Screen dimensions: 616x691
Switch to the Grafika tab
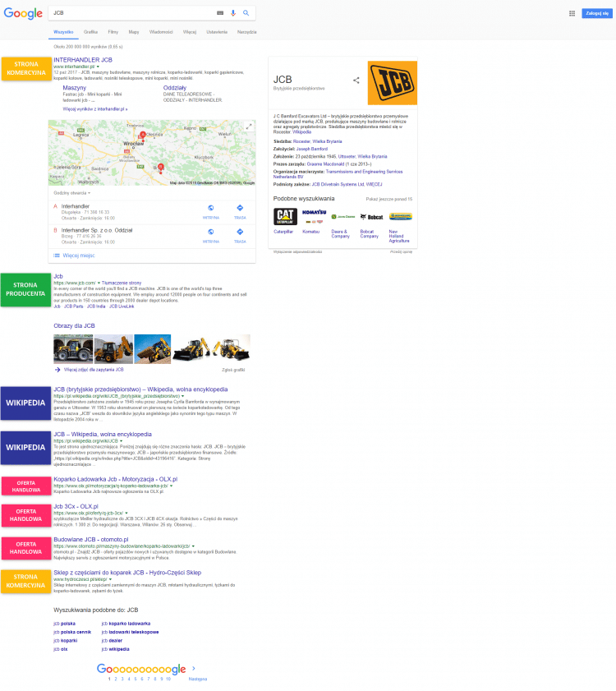point(91,32)
